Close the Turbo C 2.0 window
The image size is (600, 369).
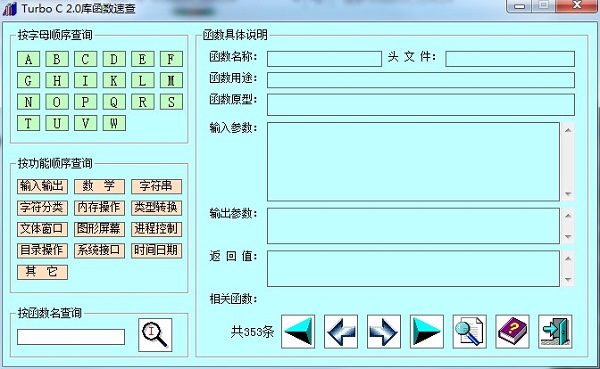(577, 5)
